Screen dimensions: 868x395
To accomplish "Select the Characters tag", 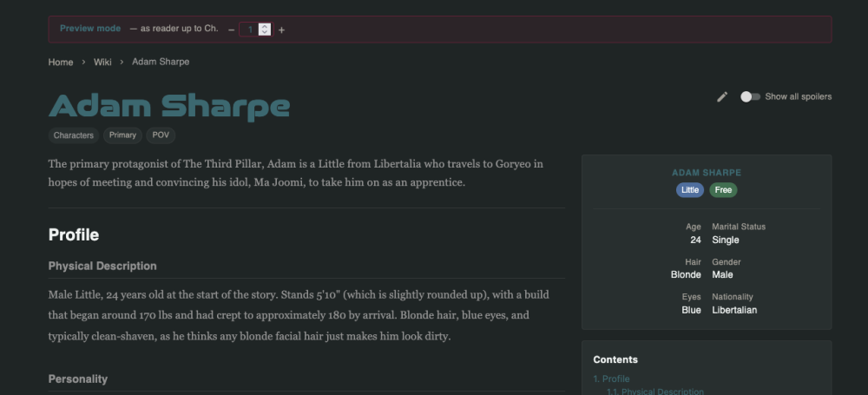I will (x=74, y=135).
